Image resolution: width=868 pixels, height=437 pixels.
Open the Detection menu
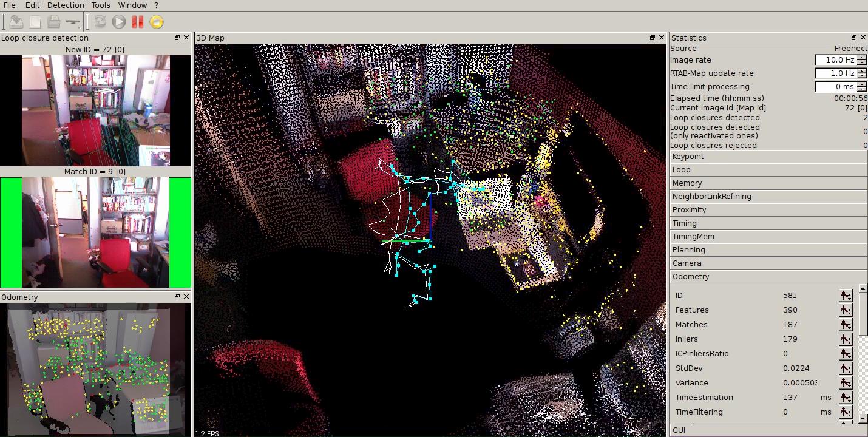pos(66,5)
